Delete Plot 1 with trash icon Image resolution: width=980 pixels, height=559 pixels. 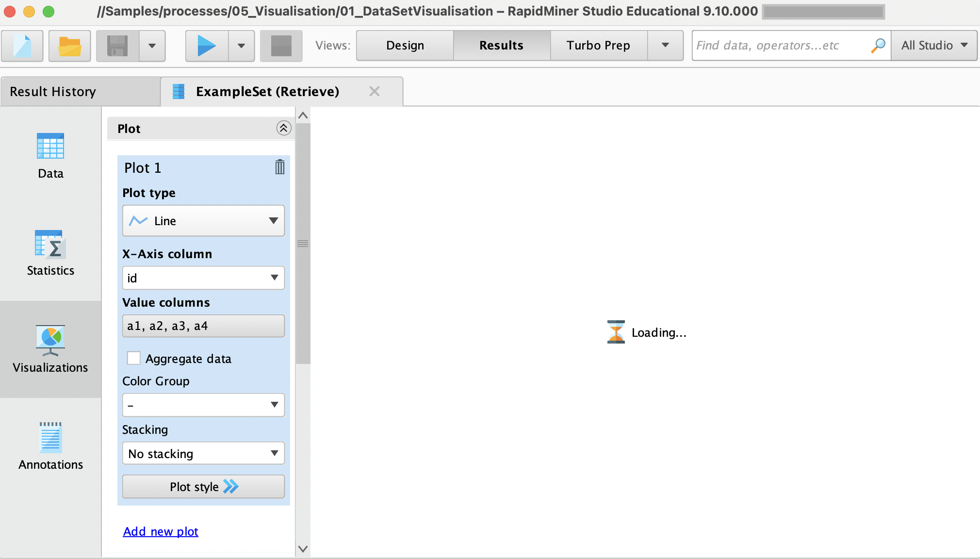click(279, 167)
